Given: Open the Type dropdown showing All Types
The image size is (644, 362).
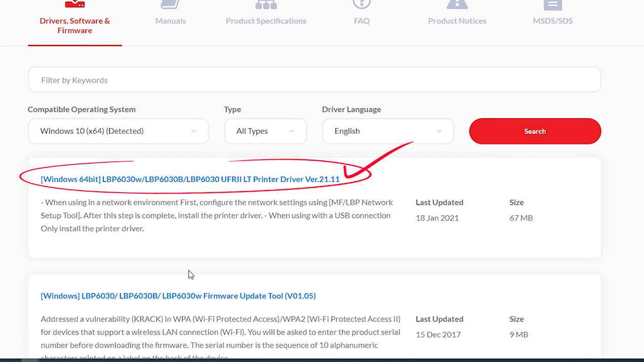Looking at the screenshot, I should click(x=265, y=131).
